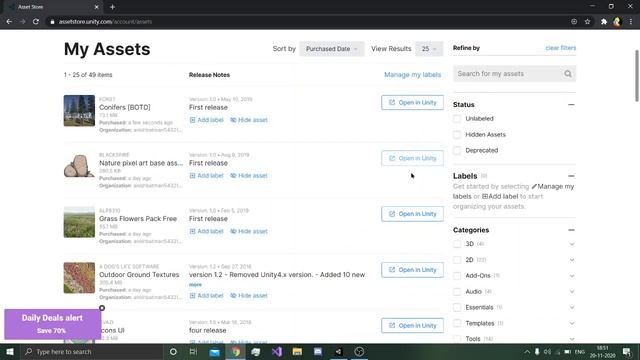The width and height of the screenshot is (640, 360).
Task: Go back using browser back arrow
Action: 9,22
